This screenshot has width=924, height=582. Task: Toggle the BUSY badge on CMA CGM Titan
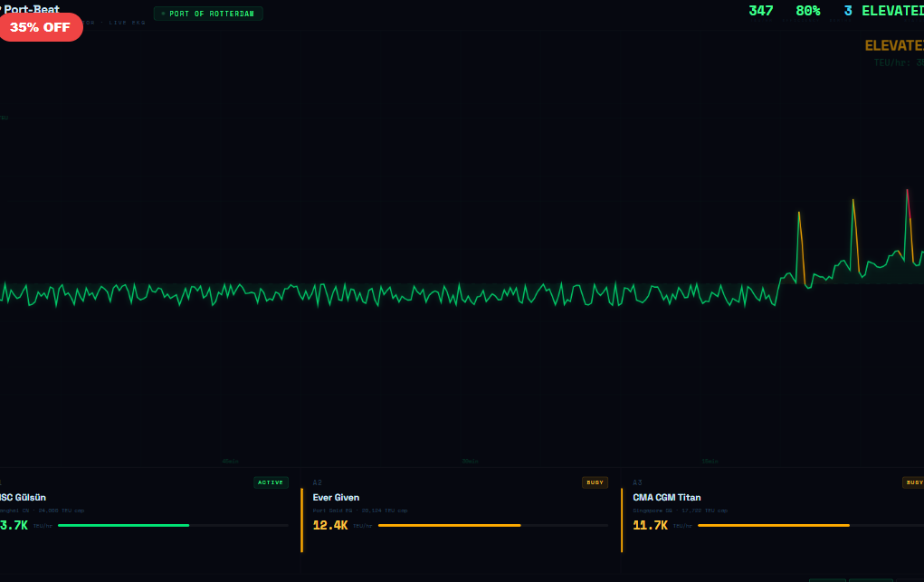tap(914, 482)
